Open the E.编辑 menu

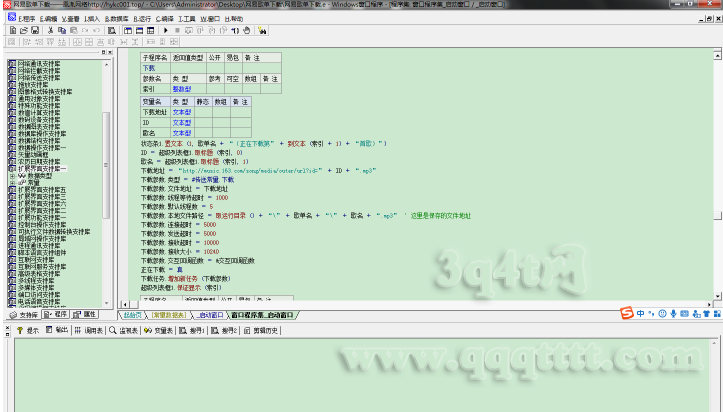point(48,19)
